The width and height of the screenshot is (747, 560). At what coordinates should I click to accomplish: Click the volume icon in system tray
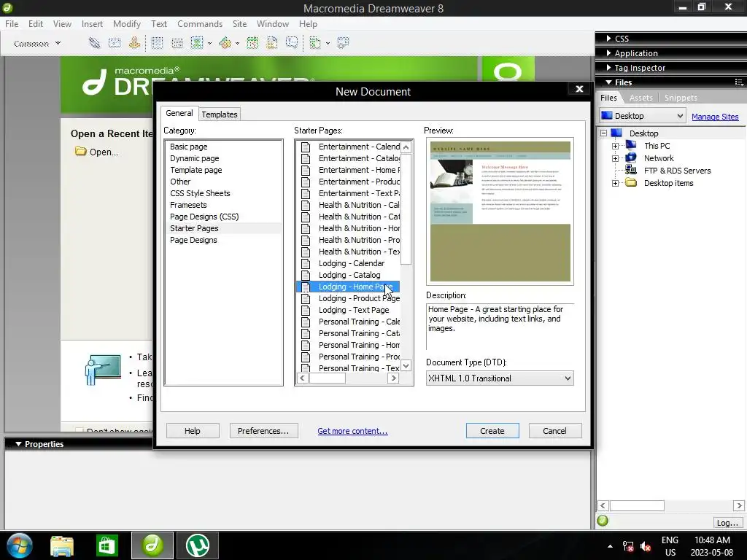pyautogui.click(x=646, y=546)
